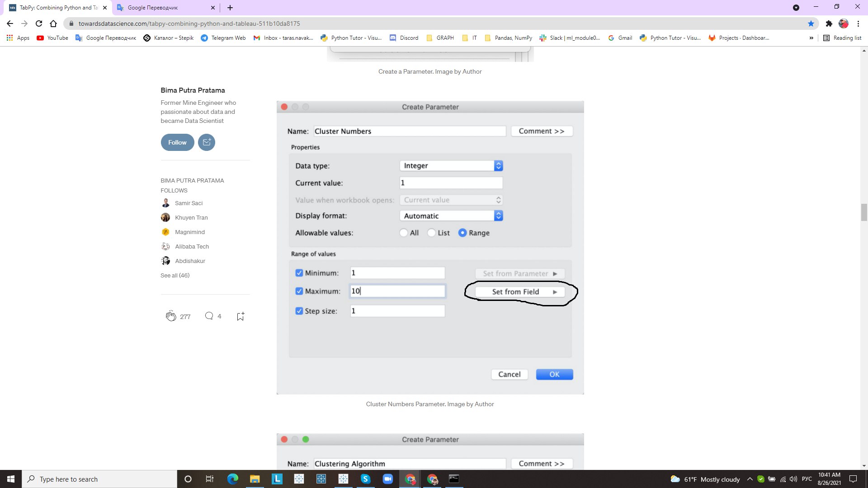Open the Slack ml_module bookmark

click(x=570, y=38)
